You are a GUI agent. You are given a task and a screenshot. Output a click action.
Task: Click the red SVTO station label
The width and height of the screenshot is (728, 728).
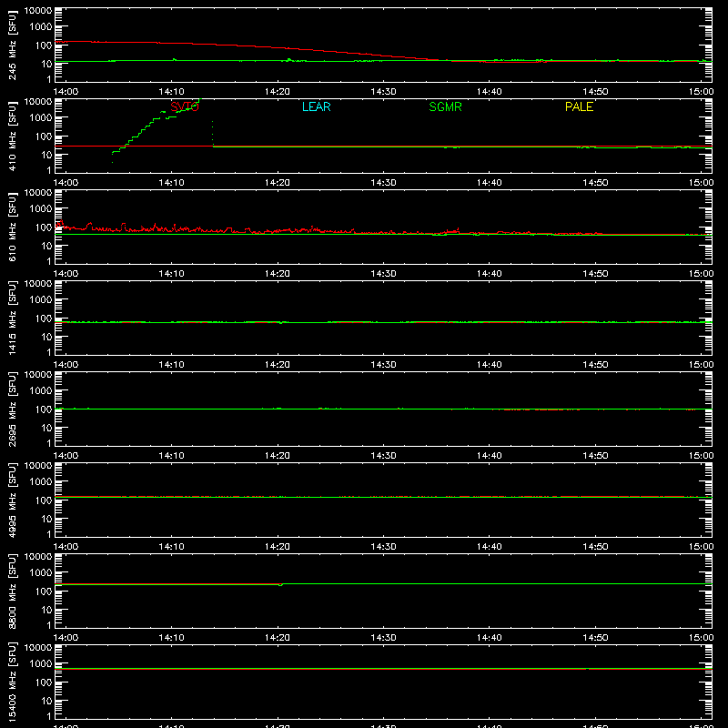[185, 106]
